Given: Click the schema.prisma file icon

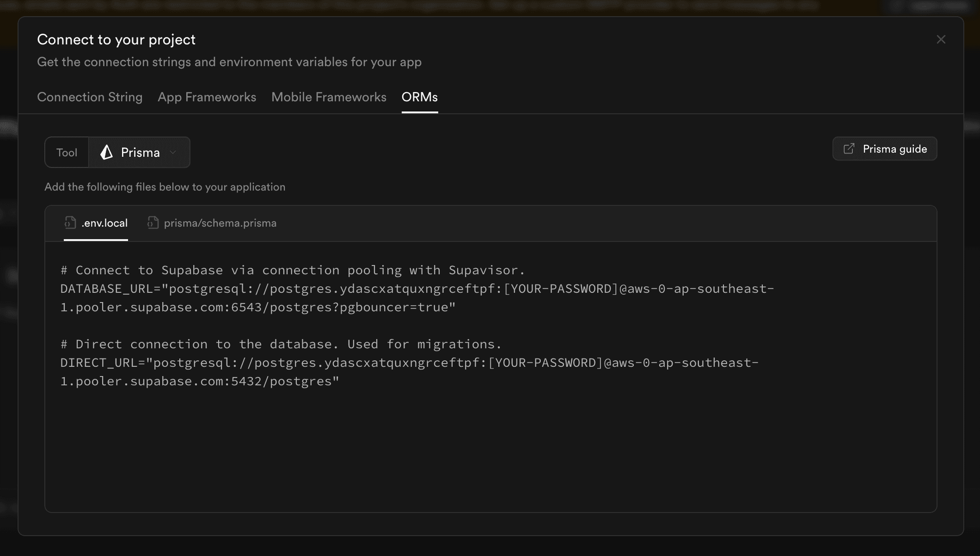Looking at the screenshot, I should [153, 222].
